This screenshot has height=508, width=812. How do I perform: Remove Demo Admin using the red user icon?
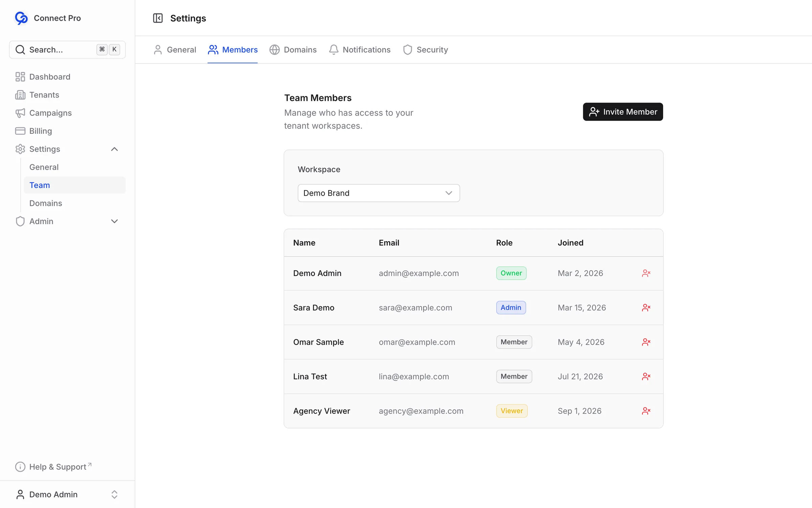click(x=646, y=273)
